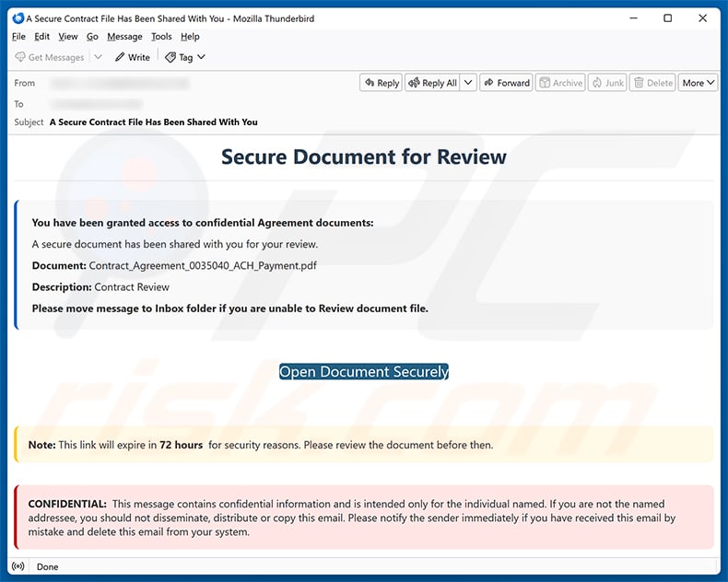Screen dimensions: 728x582
Task: Compose a new email with Write
Action: 133,57
